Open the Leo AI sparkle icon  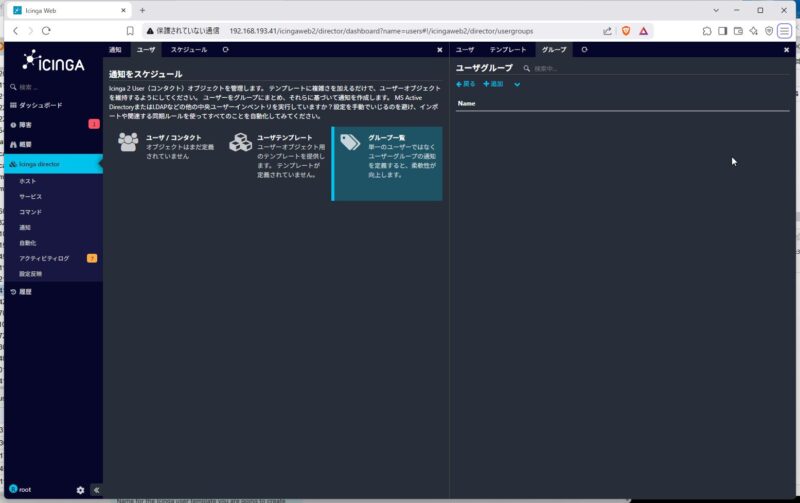pos(754,31)
